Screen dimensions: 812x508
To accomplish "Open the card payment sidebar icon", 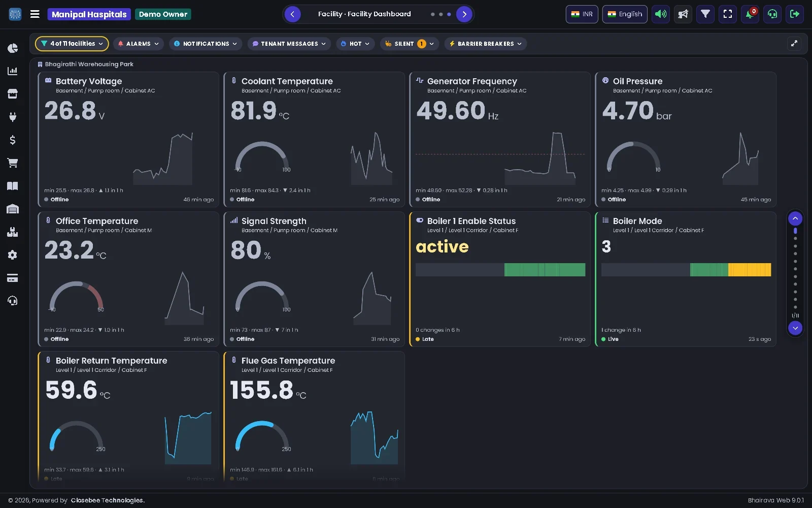I will [13, 278].
